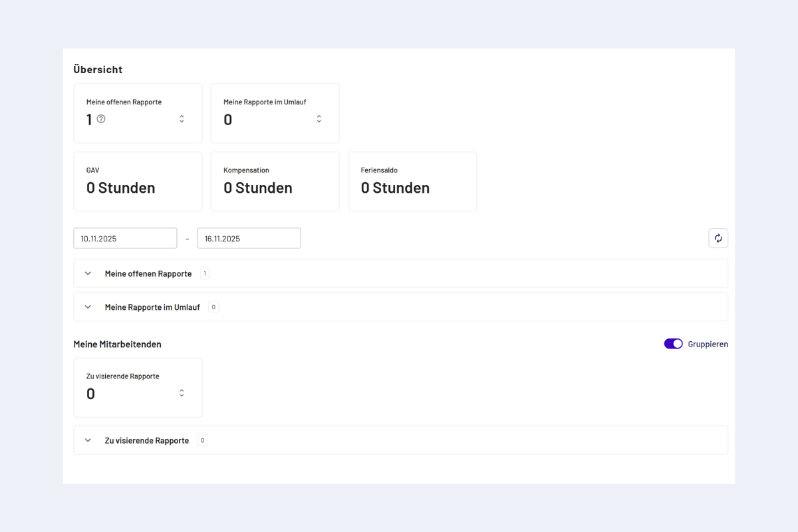Image resolution: width=798 pixels, height=532 pixels.
Task: Click up-down arrows in Zu visierende Rapporte card
Action: [x=182, y=393]
